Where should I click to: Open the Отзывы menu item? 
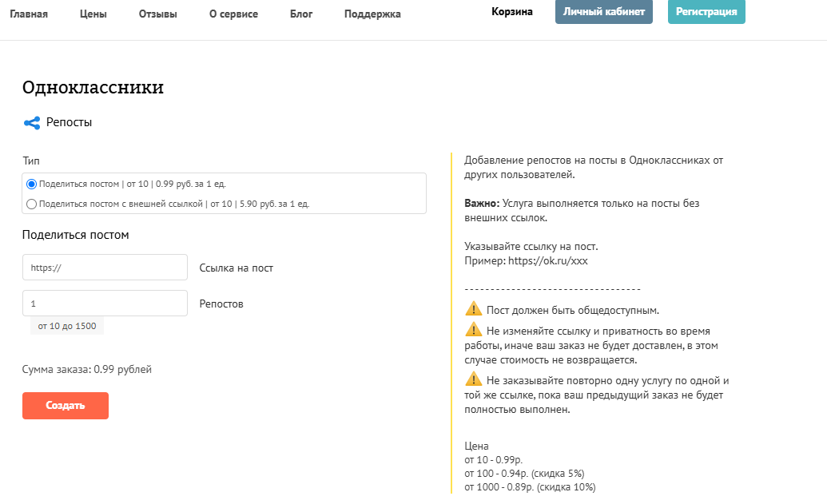coord(157,14)
